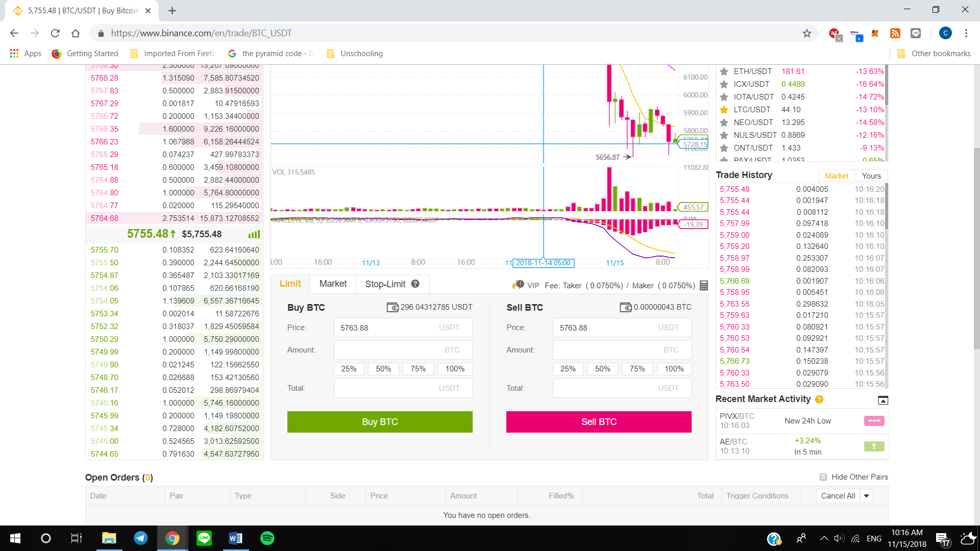
Task: Unfavorite the LTC/USDT pair star
Action: tap(724, 110)
